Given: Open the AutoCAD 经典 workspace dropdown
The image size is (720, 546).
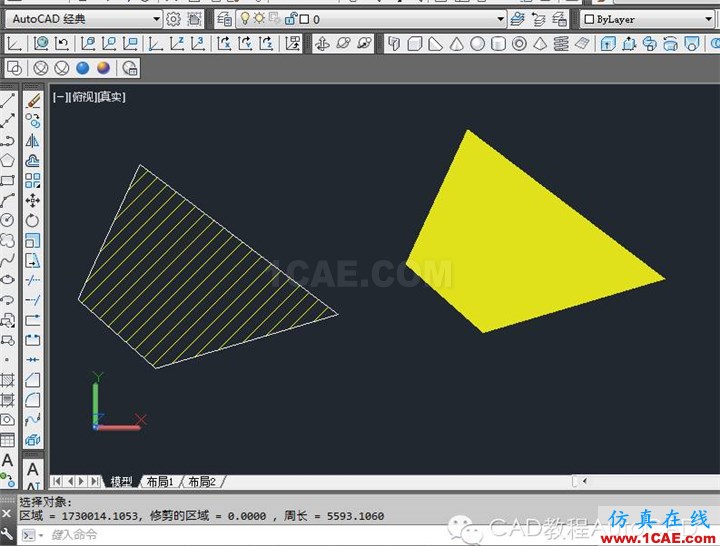Looking at the screenshot, I should 85,19.
